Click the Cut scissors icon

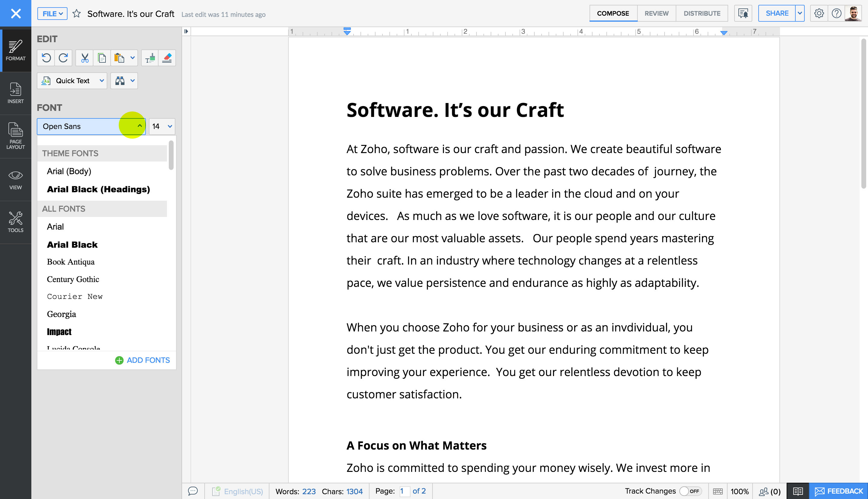coord(84,58)
